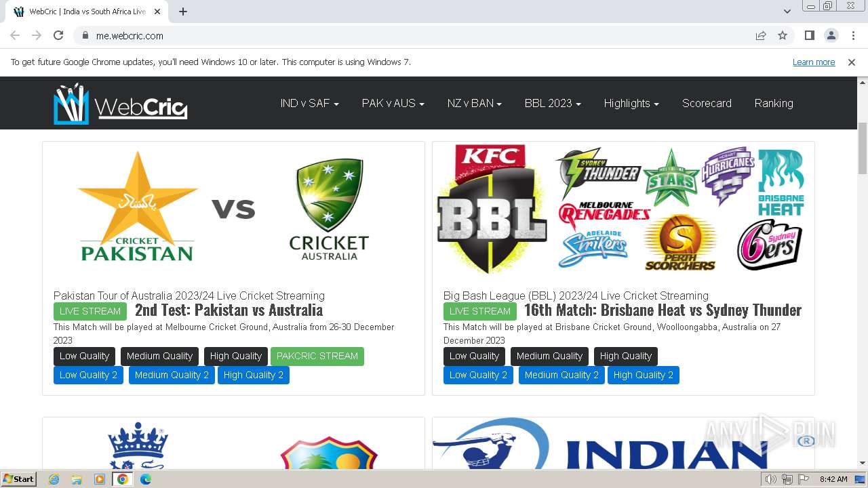Open 16th Match: Brisbane Heat vs Sydney Thunder
This screenshot has height=488, width=868.
[663, 310]
